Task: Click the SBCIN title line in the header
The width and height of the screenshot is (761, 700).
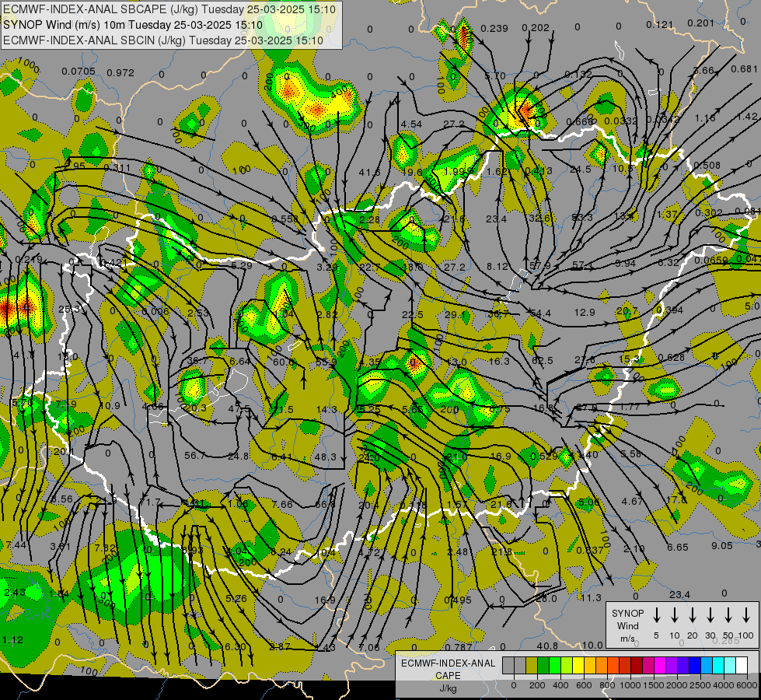Action: coord(163,40)
